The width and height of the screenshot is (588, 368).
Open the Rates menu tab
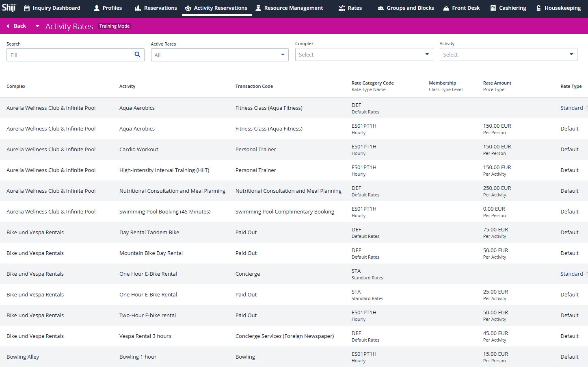[350, 8]
